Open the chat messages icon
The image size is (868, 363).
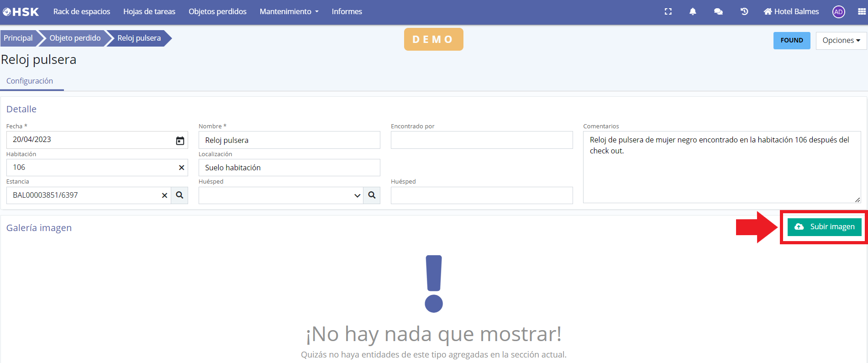coord(718,12)
